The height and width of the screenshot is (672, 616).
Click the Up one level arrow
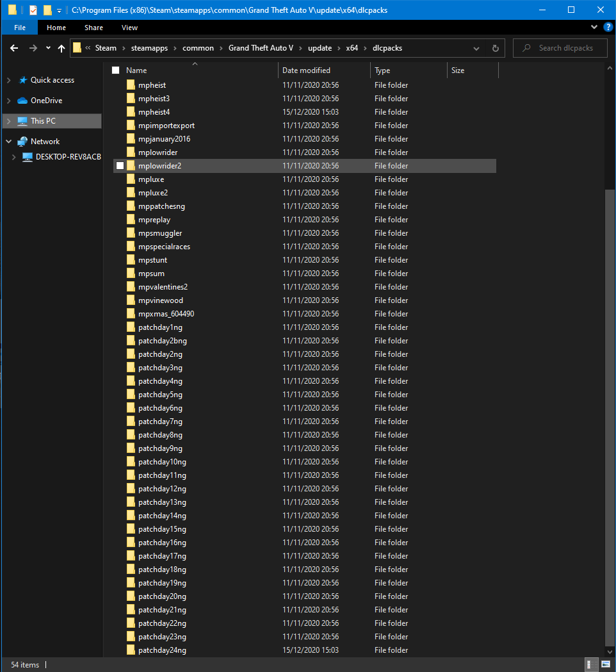pyautogui.click(x=61, y=48)
